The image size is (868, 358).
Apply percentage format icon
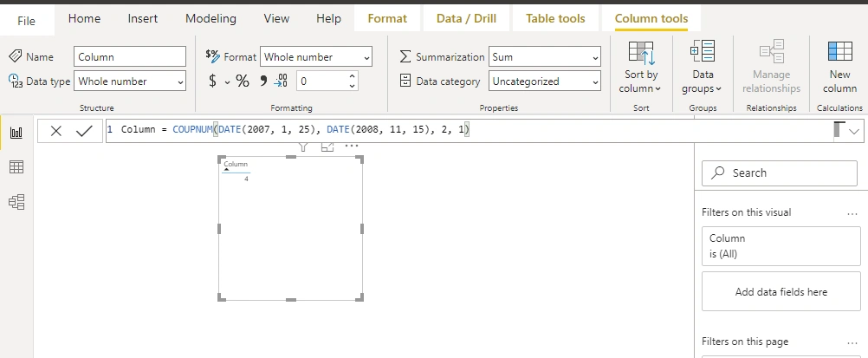pos(243,81)
